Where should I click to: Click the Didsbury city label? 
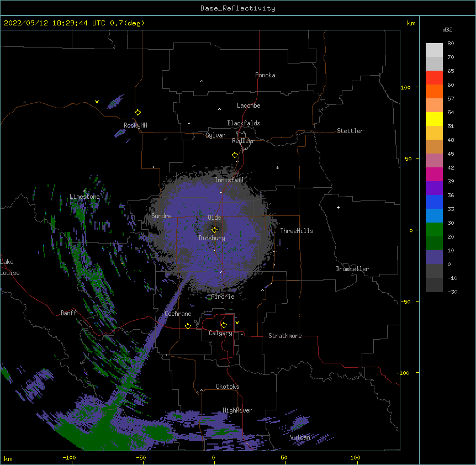point(212,238)
